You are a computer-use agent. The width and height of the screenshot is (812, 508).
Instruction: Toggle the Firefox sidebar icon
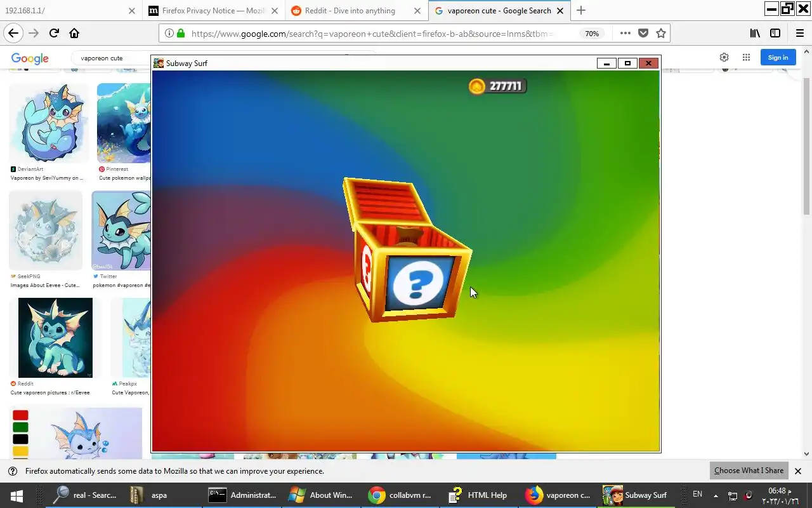(775, 33)
